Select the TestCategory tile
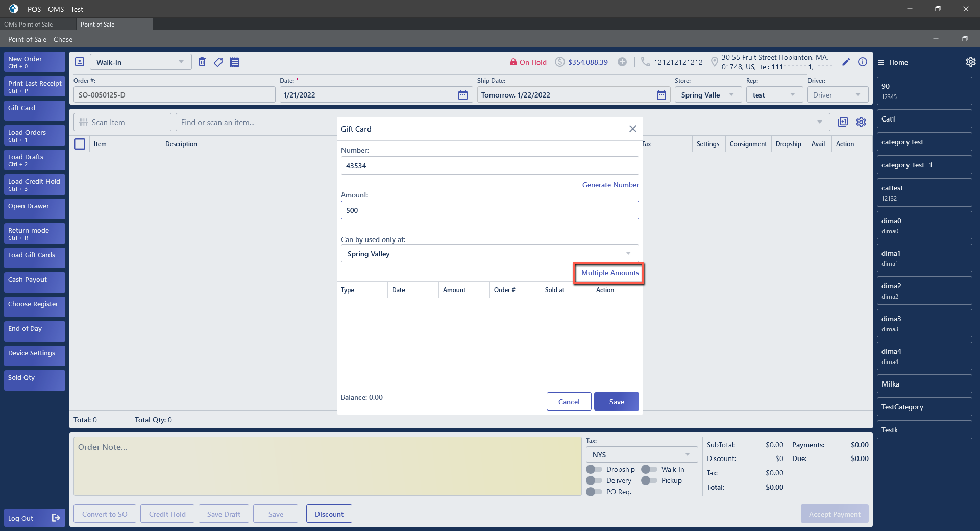This screenshot has height=531, width=980. (924, 407)
